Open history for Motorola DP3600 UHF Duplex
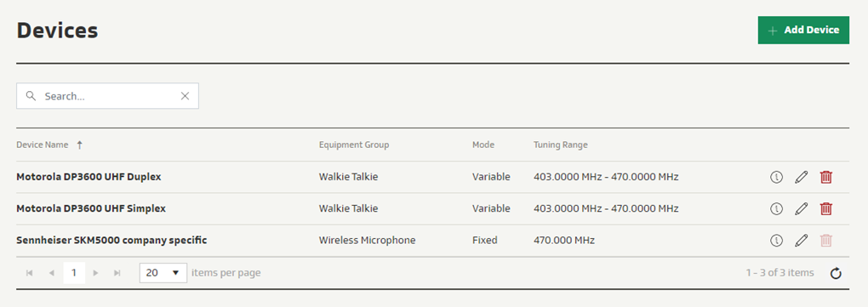The image size is (868, 307). point(777,177)
